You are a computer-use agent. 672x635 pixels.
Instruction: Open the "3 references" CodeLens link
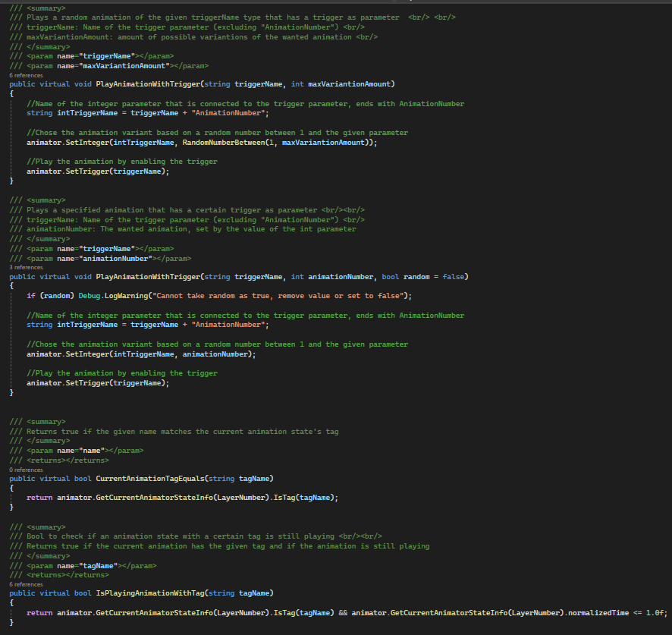(26, 267)
